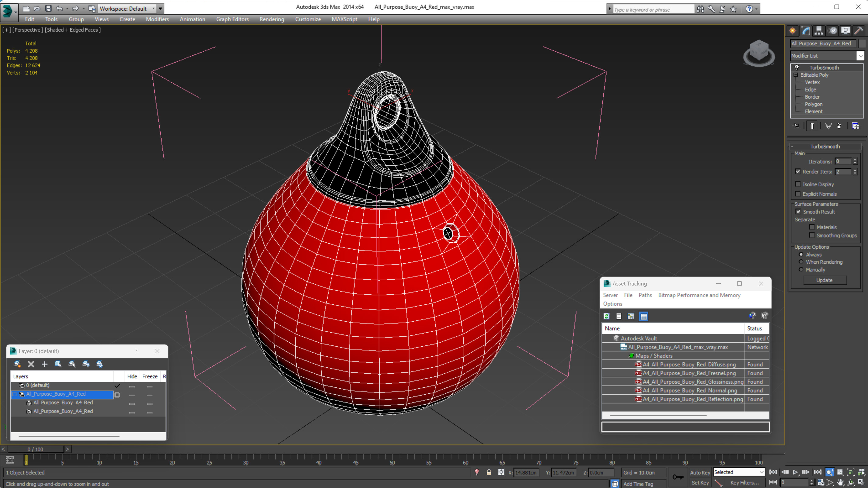
Task: Select the When Rendering radio button
Action: point(801,262)
